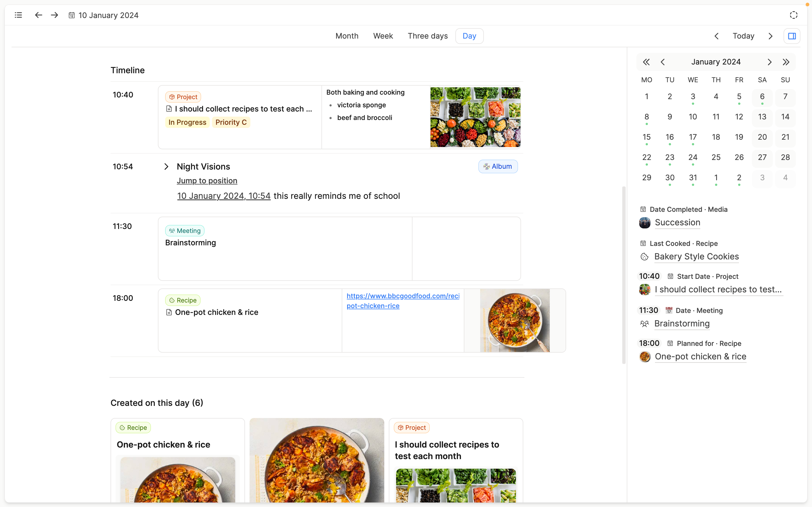This screenshot has height=507, width=812.
Task: Go to next day chevron
Action: click(770, 36)
